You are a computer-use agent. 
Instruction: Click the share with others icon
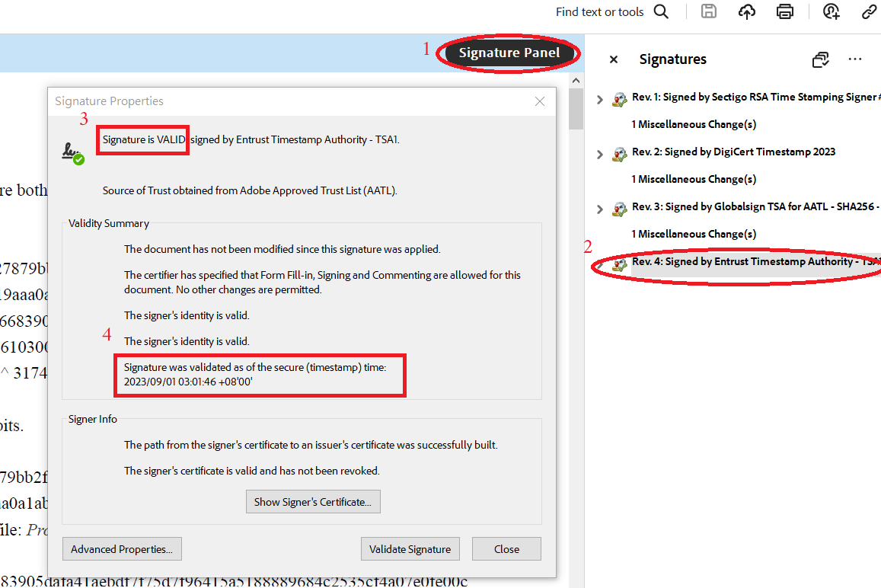(831, 11)
